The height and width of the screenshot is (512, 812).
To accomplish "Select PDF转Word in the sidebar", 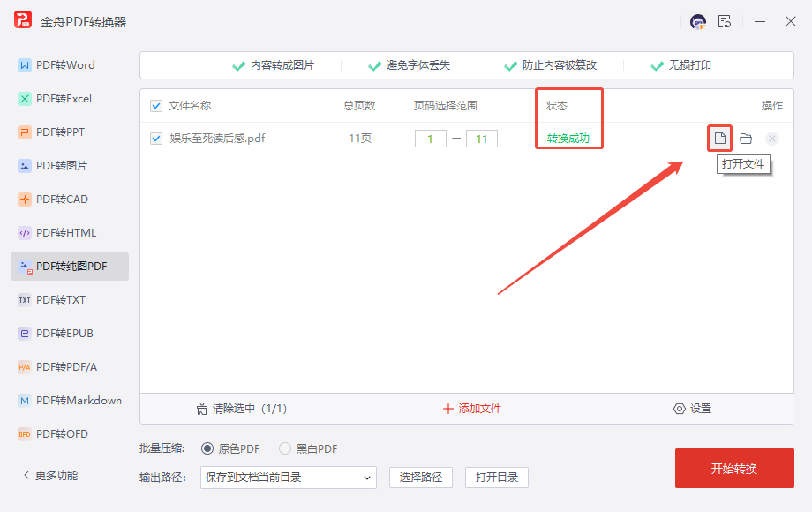I will [x=70, y=65].
